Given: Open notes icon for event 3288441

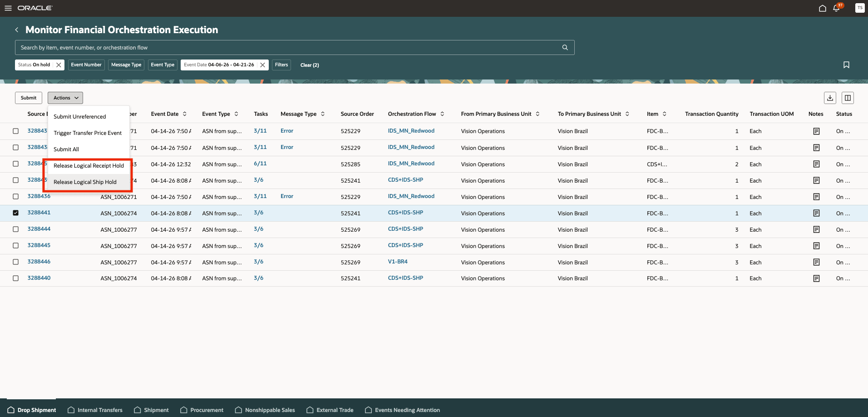Looking at the screenshot, I should tap(816, 213).
